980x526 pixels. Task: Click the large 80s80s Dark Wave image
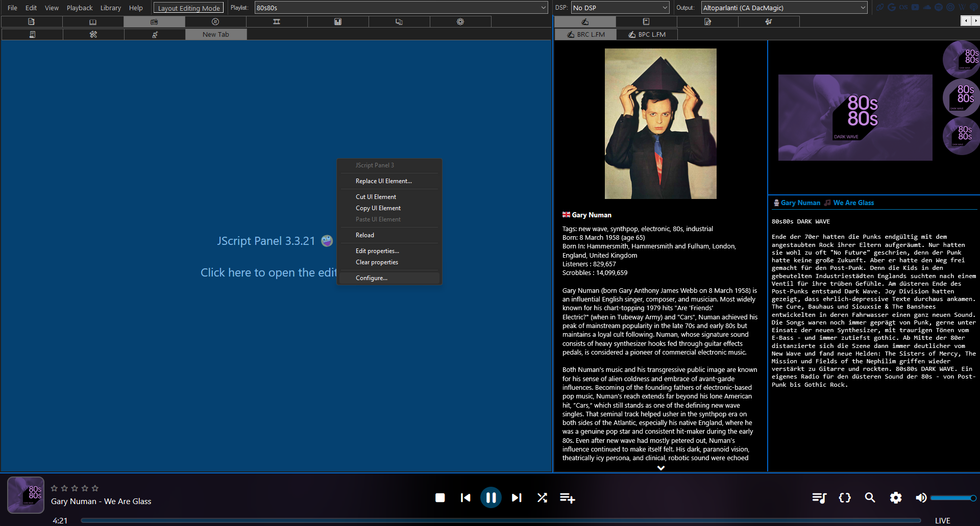tap(855, 118)
